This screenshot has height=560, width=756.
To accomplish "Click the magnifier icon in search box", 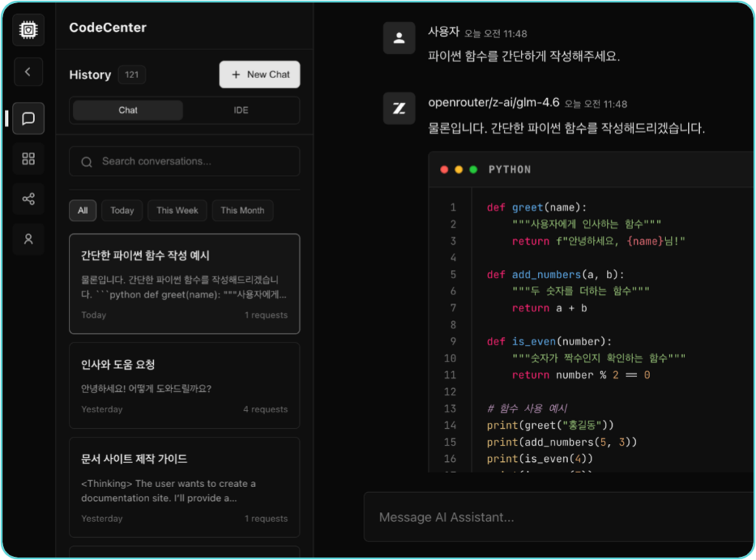I will (87, 162).
